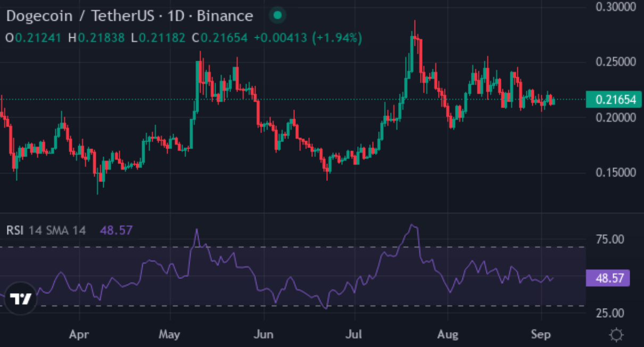
Task: Click the green current price tag 0.21654
Action: [614, 100]
